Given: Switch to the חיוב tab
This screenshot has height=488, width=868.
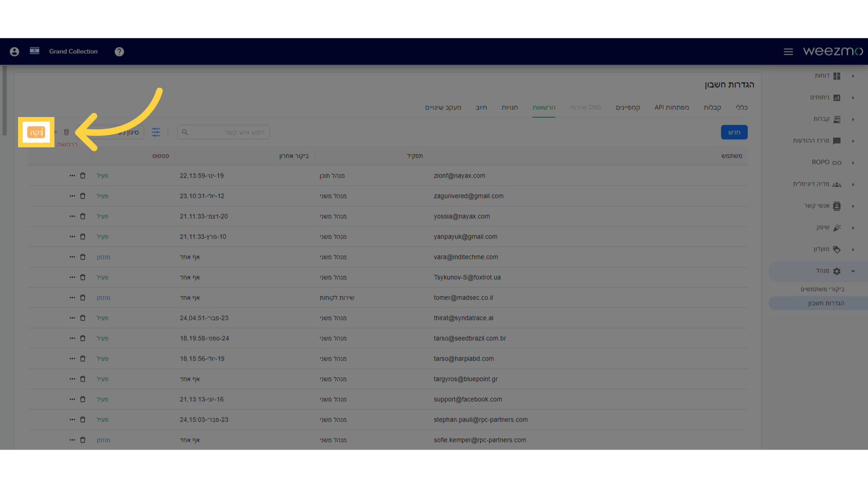Looking at the screenshot, I should point(481,108).
